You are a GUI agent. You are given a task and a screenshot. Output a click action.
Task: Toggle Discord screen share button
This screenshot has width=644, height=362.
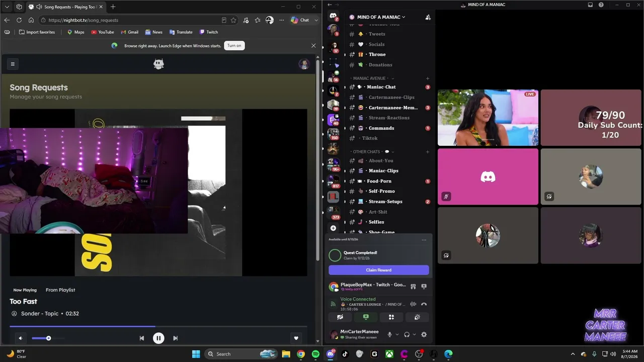(366, 317)
